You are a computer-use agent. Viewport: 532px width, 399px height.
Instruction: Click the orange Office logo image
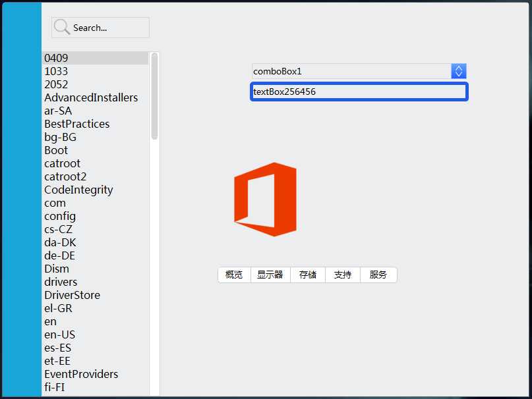265,199
